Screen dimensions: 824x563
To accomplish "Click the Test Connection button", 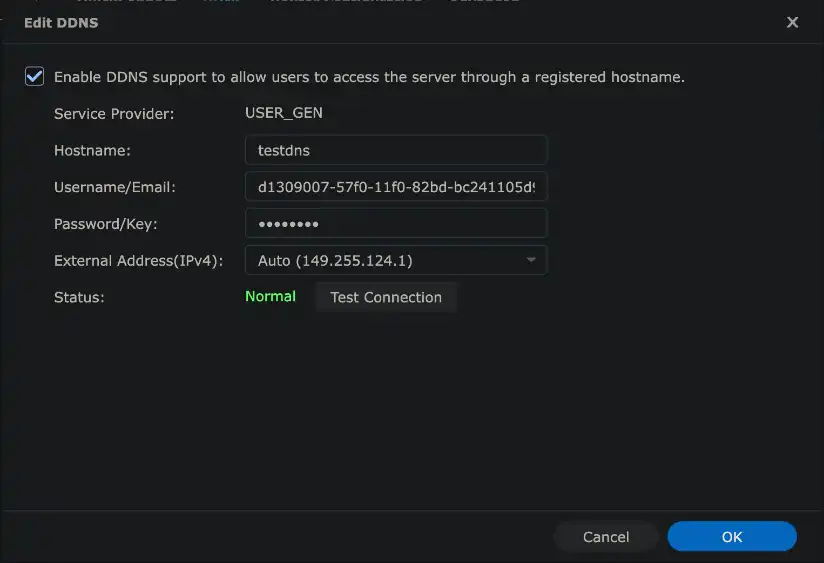I will [x=386, y=298].
